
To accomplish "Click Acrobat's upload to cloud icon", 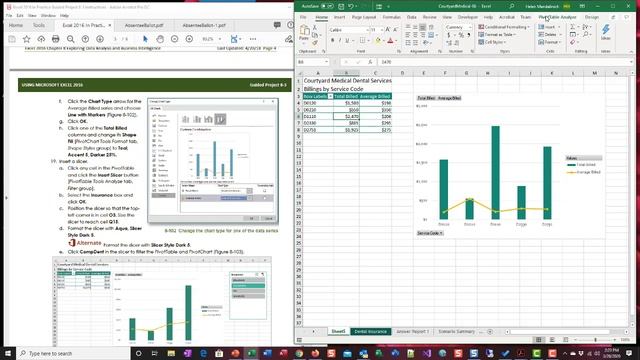I will (x=41, y=39).
